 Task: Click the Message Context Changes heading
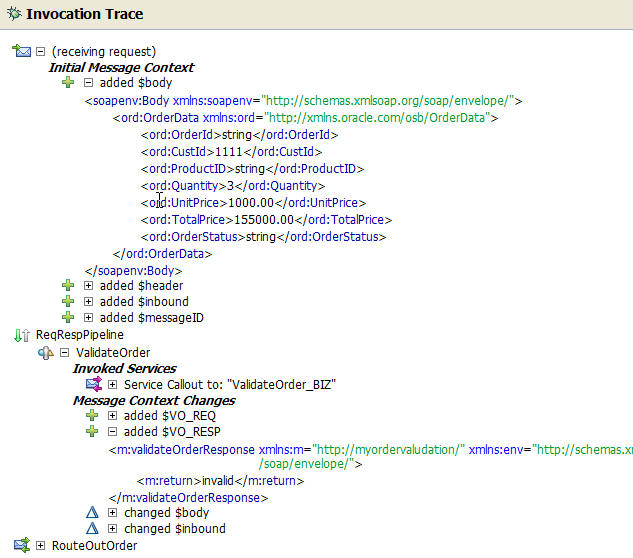(154, 400)
